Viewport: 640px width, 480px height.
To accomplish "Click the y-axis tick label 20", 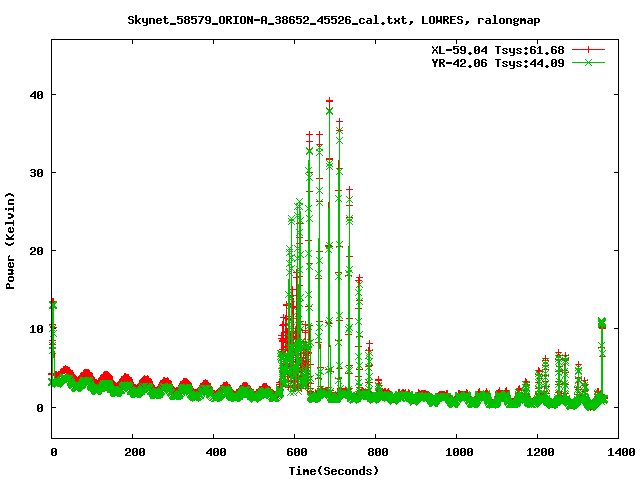I will point(36,251).
